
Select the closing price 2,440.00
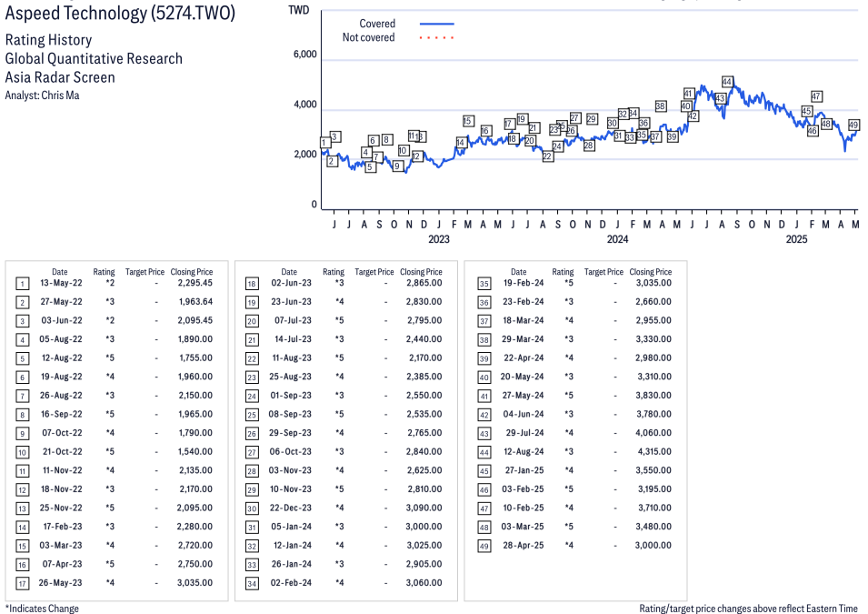[424, 339]
